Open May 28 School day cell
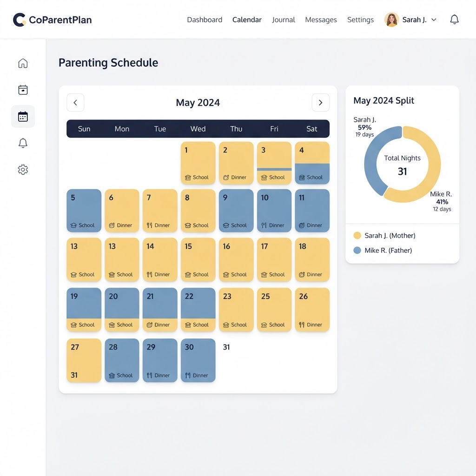This screenshot has height=476, width=476. point(122,360)
